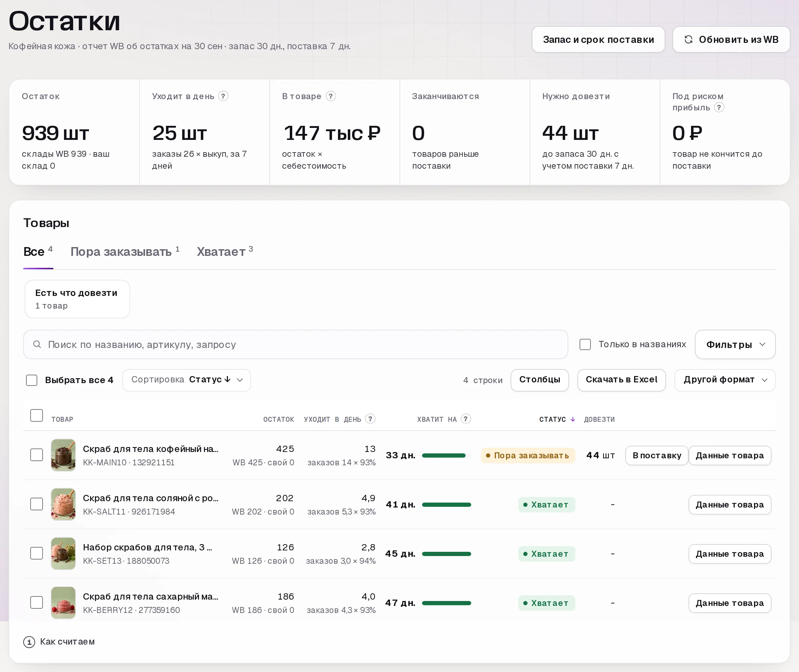
Task: Click the Запас и срок поставки button
Action: pos(598,40)
